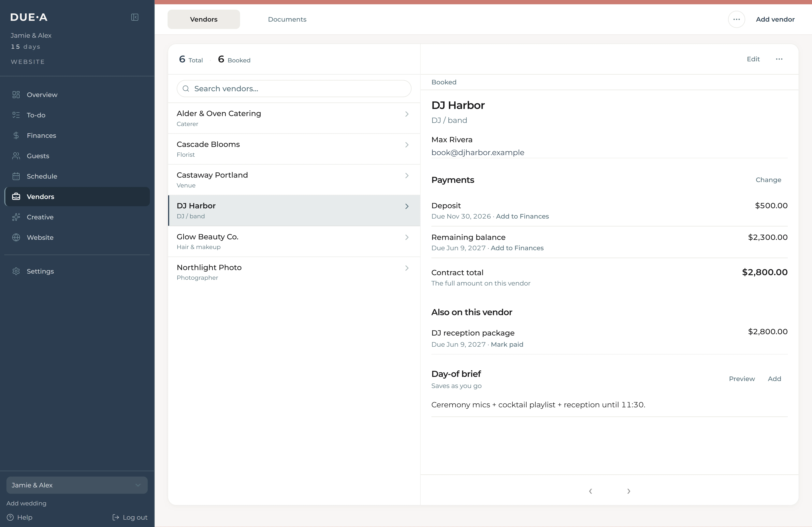
Task: Preview the Day-of brief
Action: (742, 379)
